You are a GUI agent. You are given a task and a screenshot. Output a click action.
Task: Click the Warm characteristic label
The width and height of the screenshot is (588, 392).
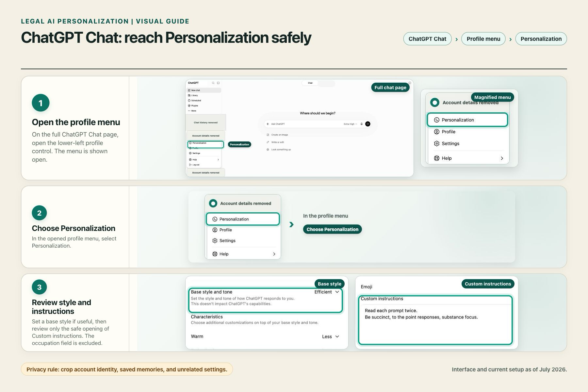(197, 336)
